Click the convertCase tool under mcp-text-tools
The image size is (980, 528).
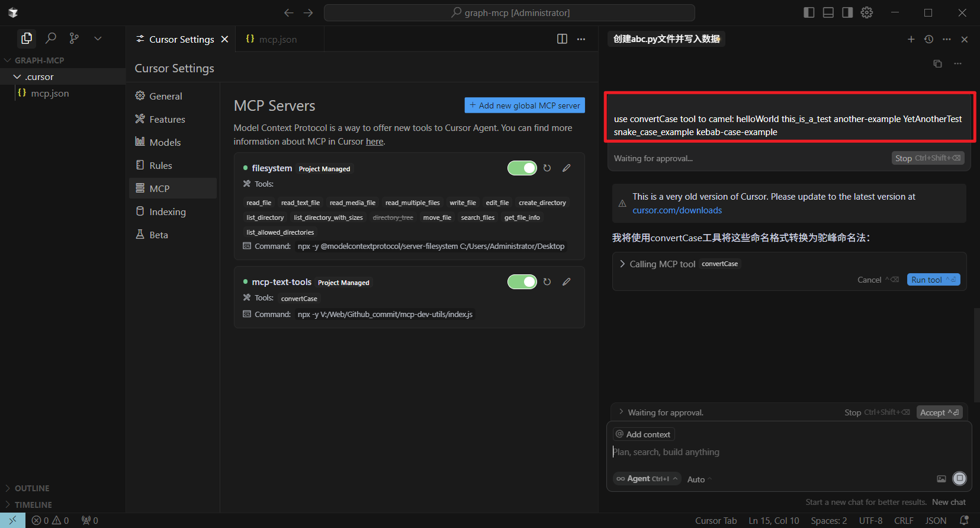299,299
